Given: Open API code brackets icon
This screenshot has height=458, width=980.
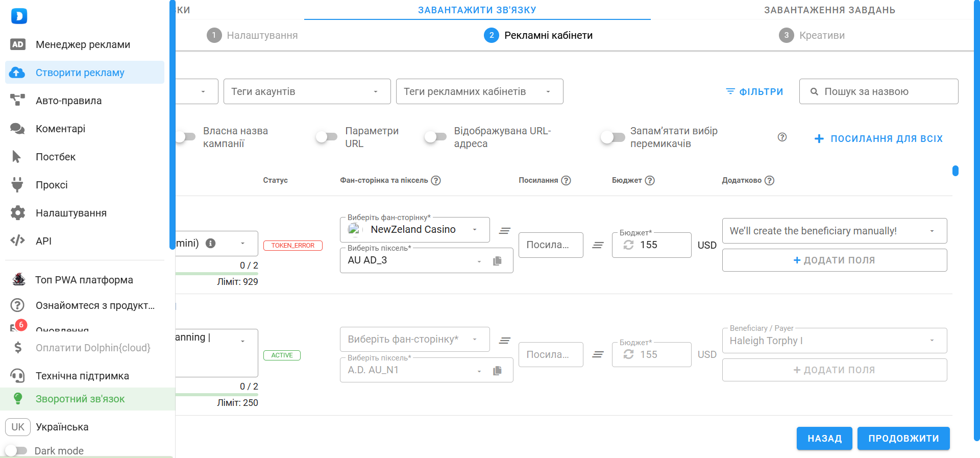Looking at the screenshot, I should tap(17, 240).
